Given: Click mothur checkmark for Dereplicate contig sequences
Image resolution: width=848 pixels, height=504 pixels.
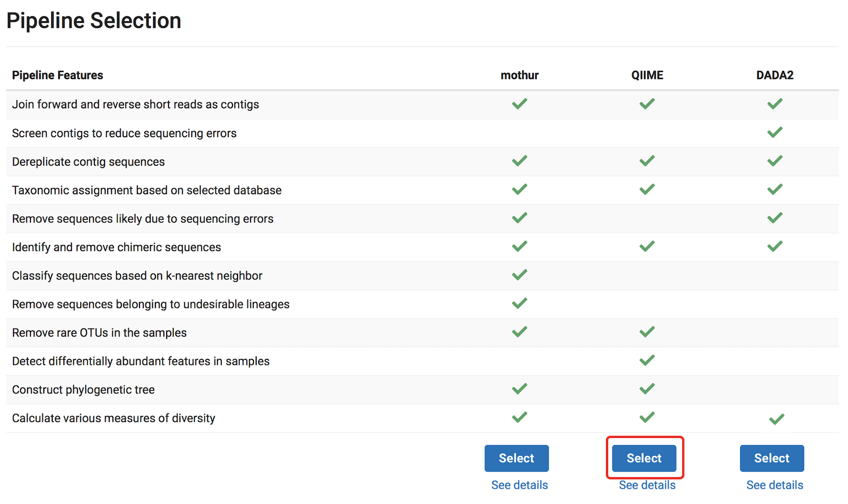Looking at the screenshot, I should tap(519, 161).
